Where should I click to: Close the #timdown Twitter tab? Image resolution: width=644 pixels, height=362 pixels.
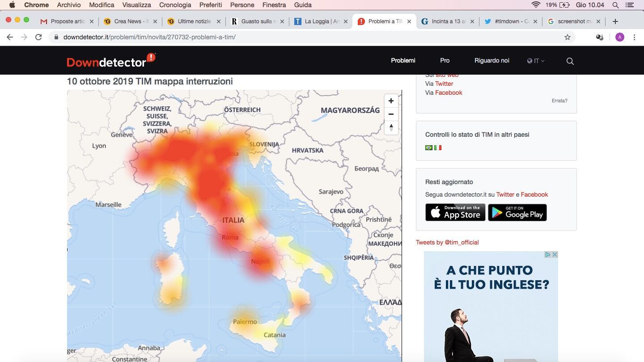(x=535, y=21)
